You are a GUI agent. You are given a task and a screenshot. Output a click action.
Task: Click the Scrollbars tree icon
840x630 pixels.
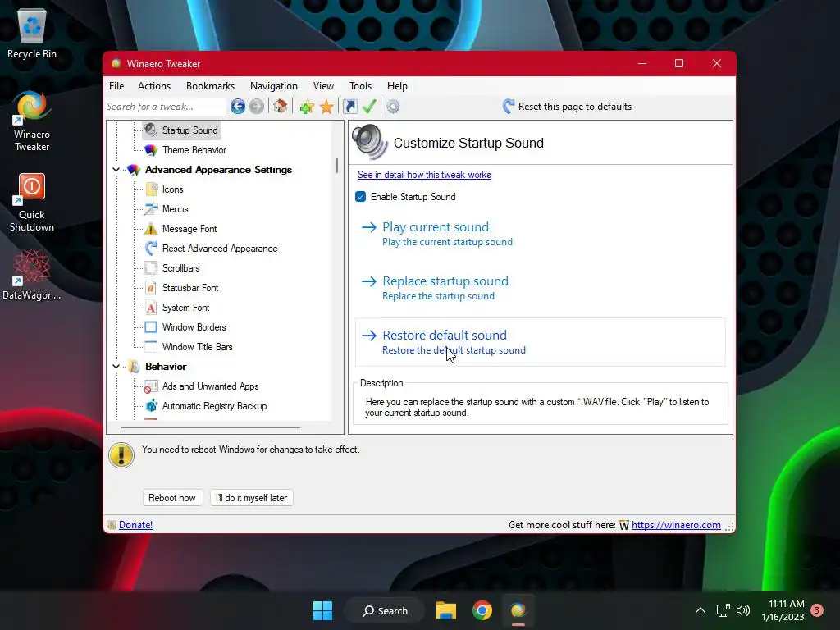(152, 268)
